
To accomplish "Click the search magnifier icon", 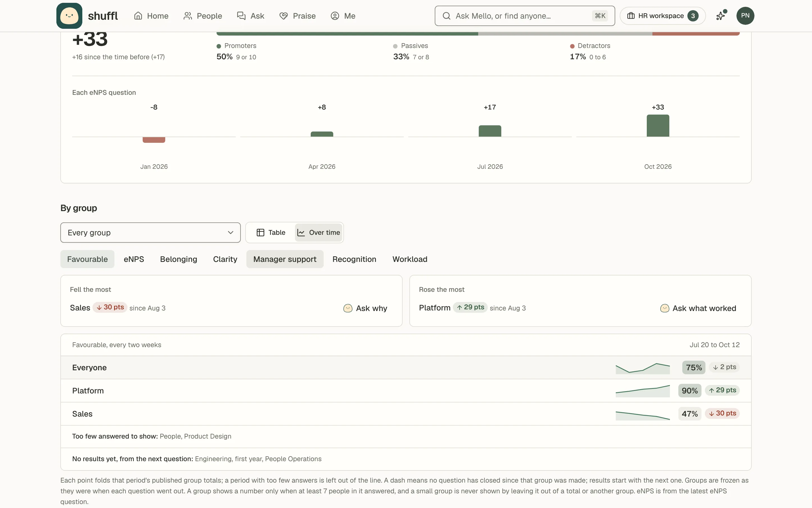I will click(x=446, y=16).
